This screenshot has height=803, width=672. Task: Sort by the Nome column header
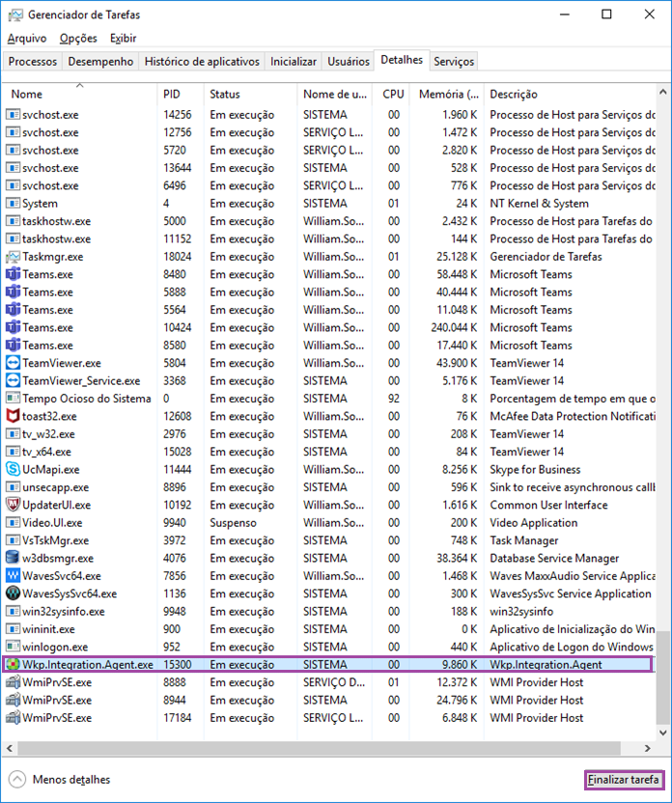(79, 95)
